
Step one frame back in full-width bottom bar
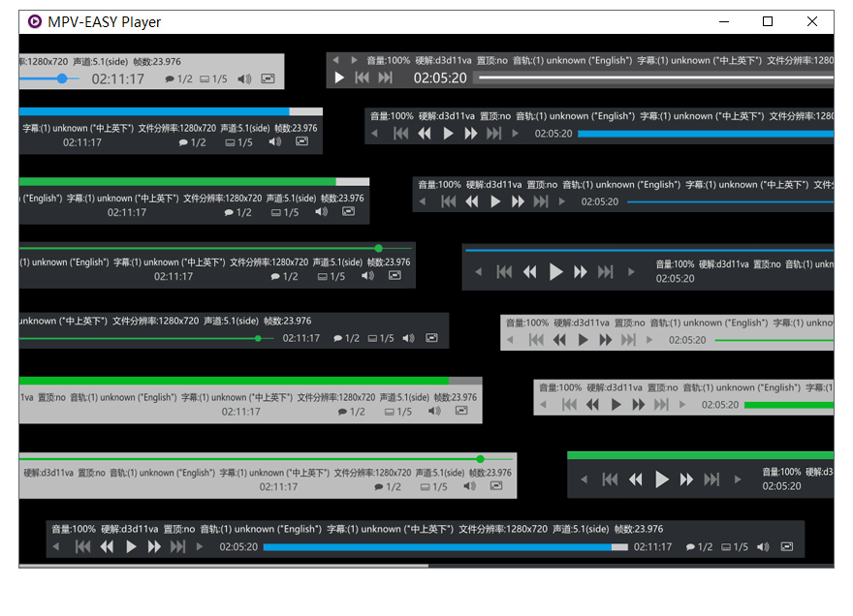[x=56, y=546]
